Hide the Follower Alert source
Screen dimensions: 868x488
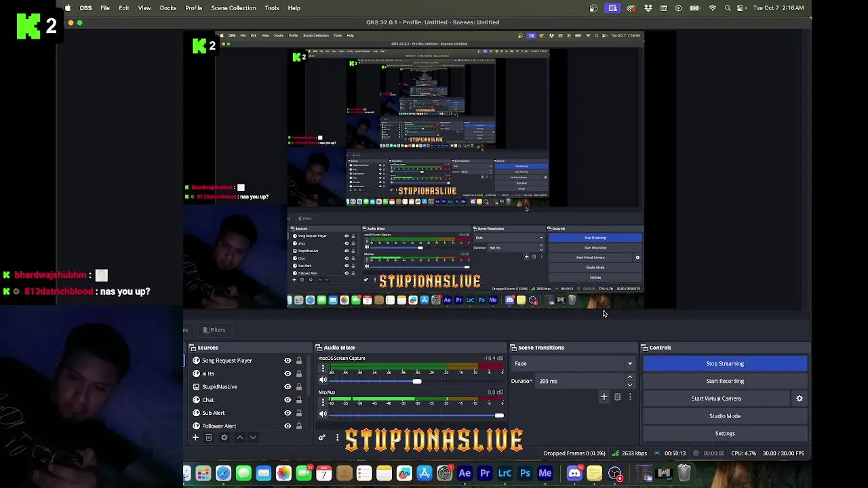[288, 426]
